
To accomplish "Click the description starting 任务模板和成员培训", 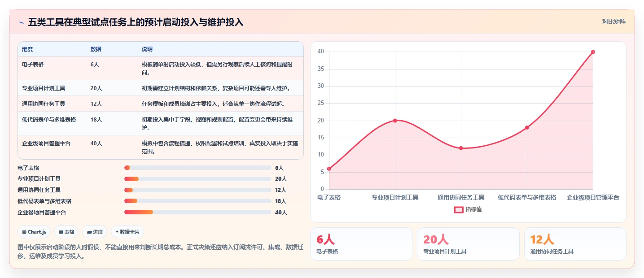I will tap(213, 104).
